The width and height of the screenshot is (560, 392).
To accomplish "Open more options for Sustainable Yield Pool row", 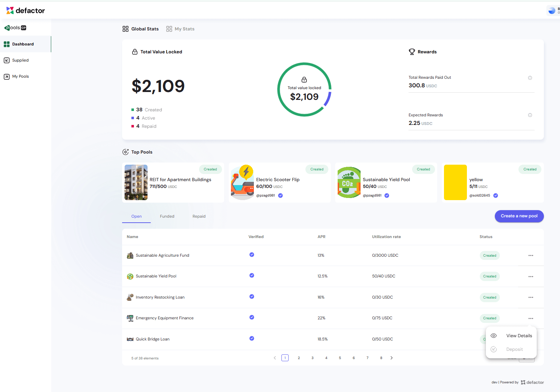I will 531,277.
